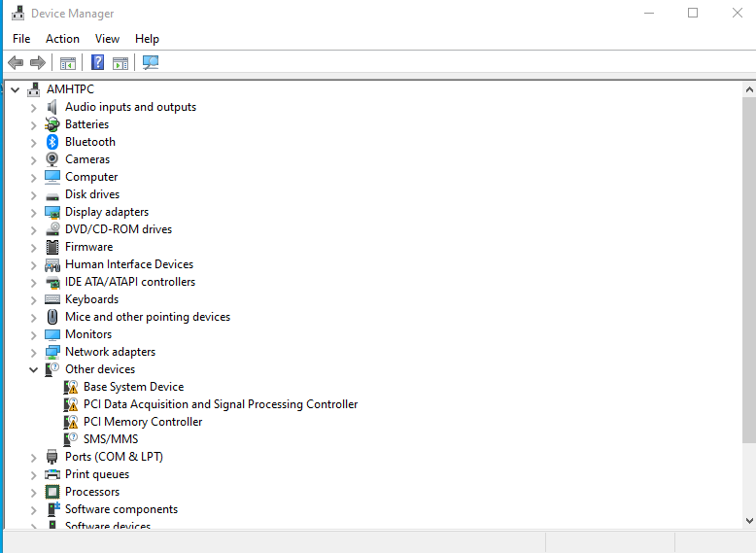Click Show/Hide Console Tree toolbar icon
Viewport: 756px width, 553px height.
(x=68, y=62)
